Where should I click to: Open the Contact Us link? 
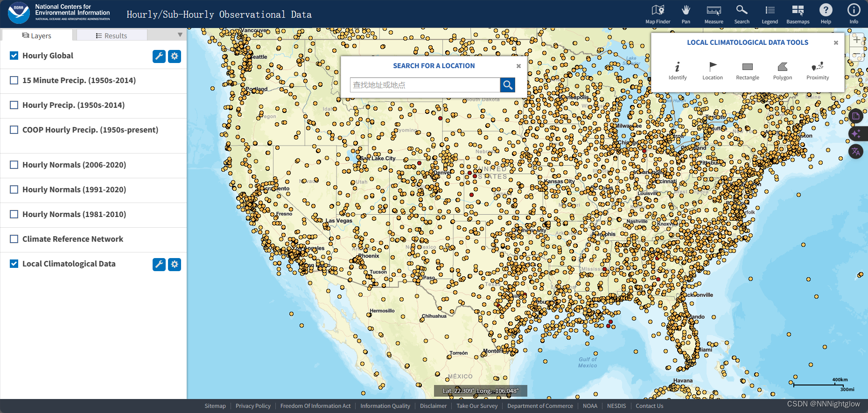[x=649, y=406]
